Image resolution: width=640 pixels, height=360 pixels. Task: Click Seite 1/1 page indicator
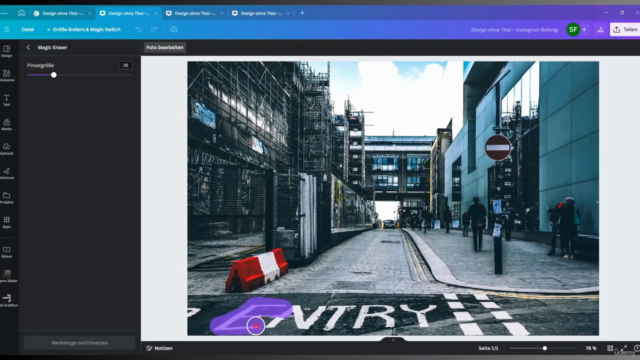488,348
